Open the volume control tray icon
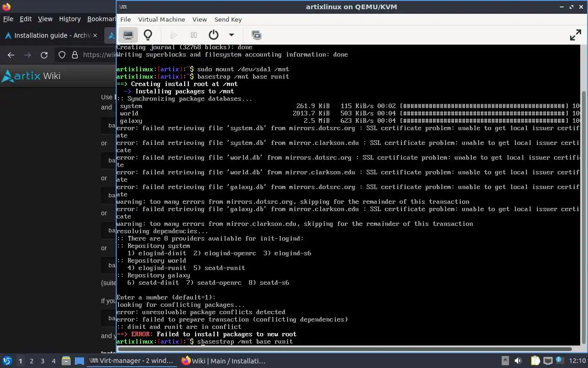This screenshot has height=368, width=588. point(518,361)
